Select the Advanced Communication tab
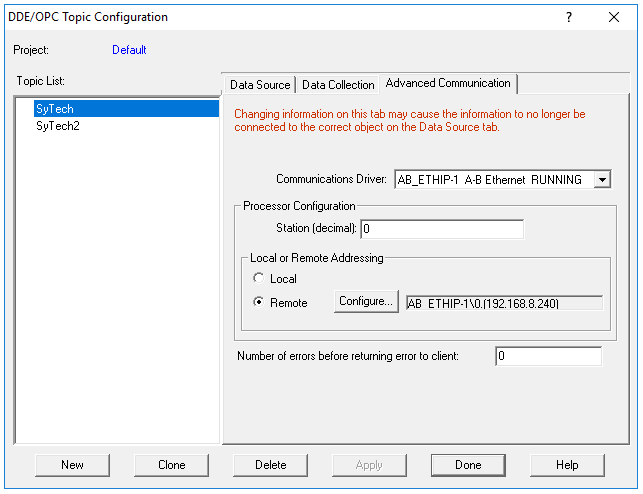The width and height of the screenshot is (643, 494). click(x=448, y=83)
